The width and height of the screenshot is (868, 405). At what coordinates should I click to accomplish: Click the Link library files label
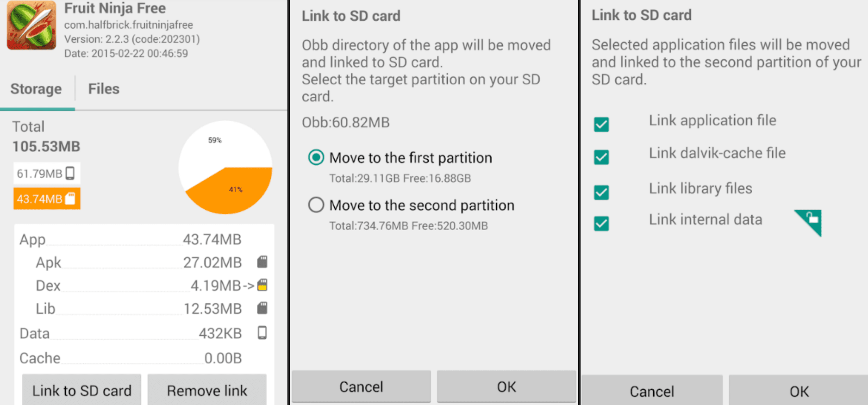click(x=700, y=188)
